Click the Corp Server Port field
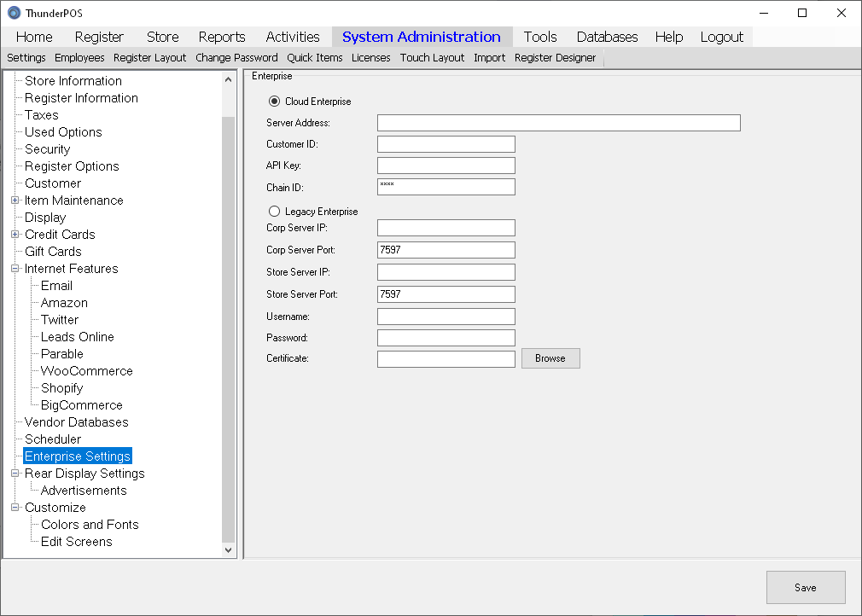The height and width of the screenshot is (616, 862). tap(446, 250)
